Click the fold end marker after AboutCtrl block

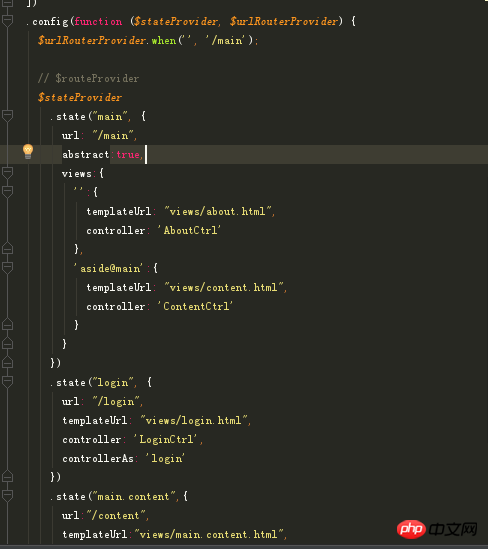(x=7, y=248)
